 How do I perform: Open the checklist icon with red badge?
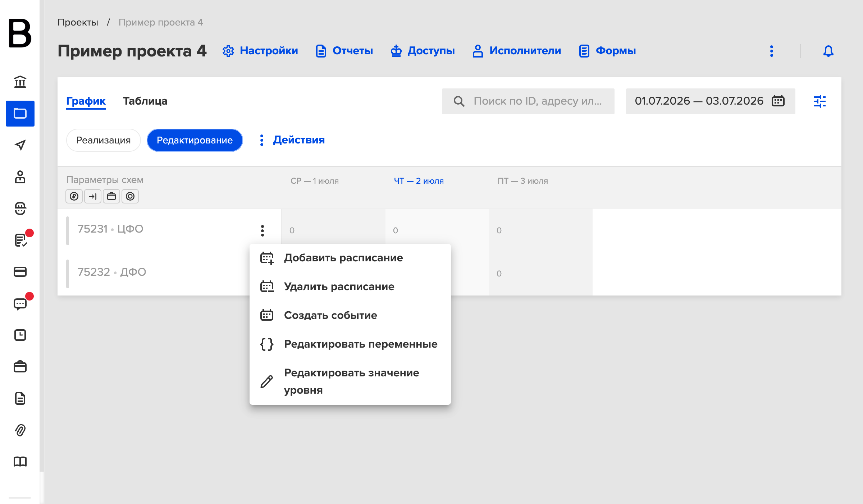pos(21,239)
